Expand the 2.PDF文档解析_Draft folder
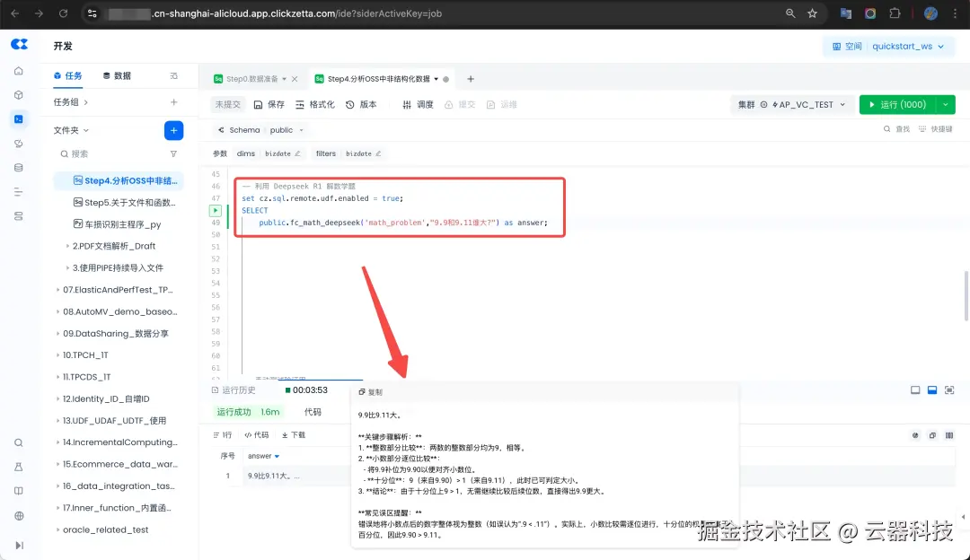The width and height of the screenshot is (970, 560). coord(67,246)
